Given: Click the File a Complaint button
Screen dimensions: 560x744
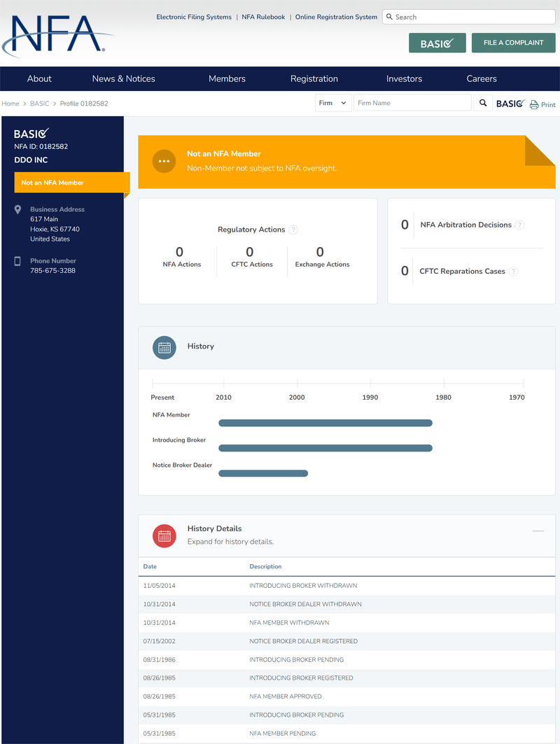Looking at the screenshot, I should 513,43.
